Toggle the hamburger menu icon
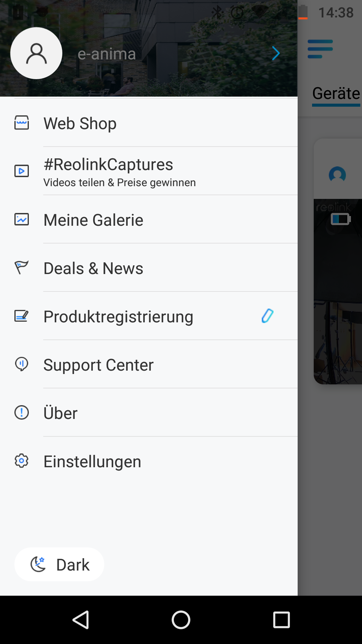Screen dimensions: 362x644 click(x=320, y=49)
